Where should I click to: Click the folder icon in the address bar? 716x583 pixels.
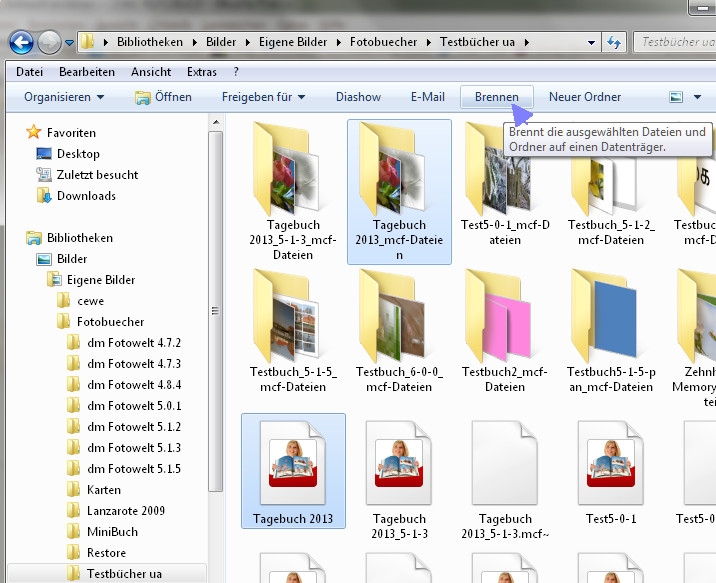tap(87, 42)
